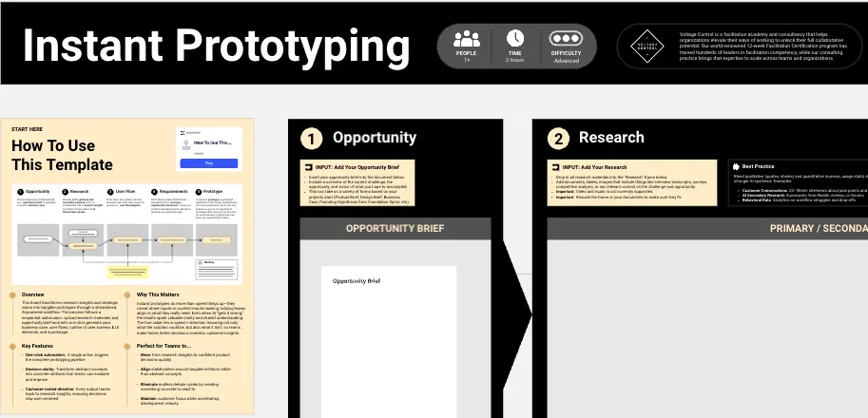868x418 pixels.
Task: Click the Why This Matters heading
Action: click(x=161, y=294)
